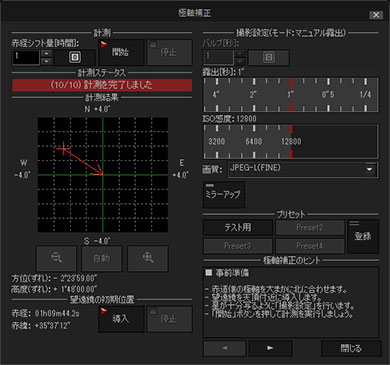
Task: Select the Preset2 slot
Action: [x=310, y=228]
